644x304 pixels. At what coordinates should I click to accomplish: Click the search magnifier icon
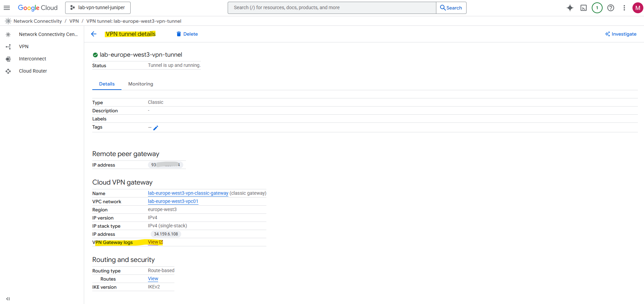pyautogui.click(x=443, y=7)
